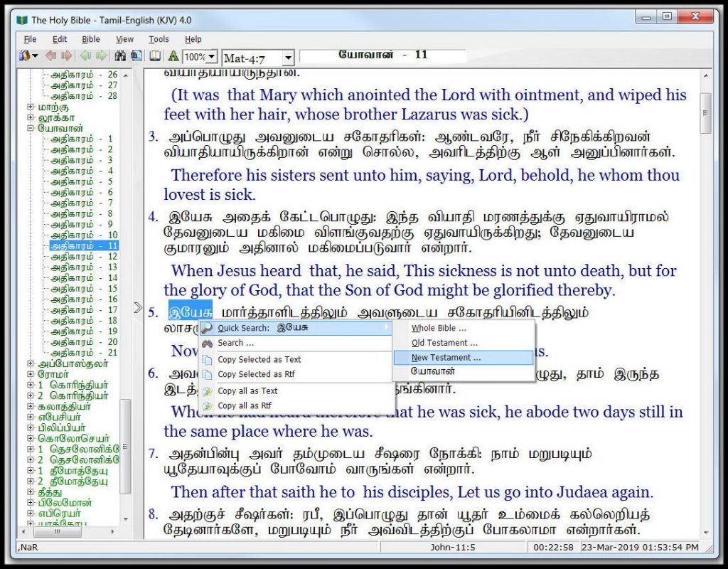Viewport: 728px width, 569px height.
Task: Select New Testament ... in the submenu
Action: pos(464,358)
